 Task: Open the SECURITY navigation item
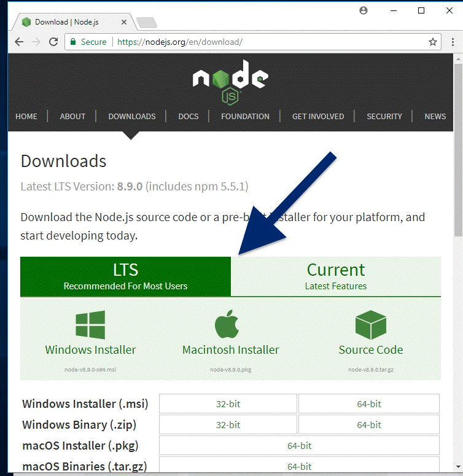click(x=384, y=117)
